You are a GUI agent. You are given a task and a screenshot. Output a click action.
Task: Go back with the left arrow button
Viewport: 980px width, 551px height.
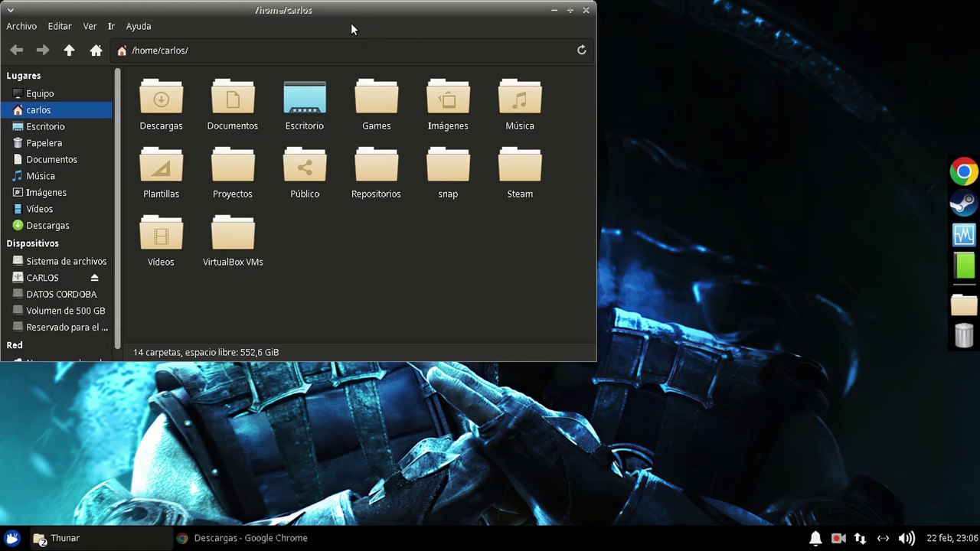point(17,51)
